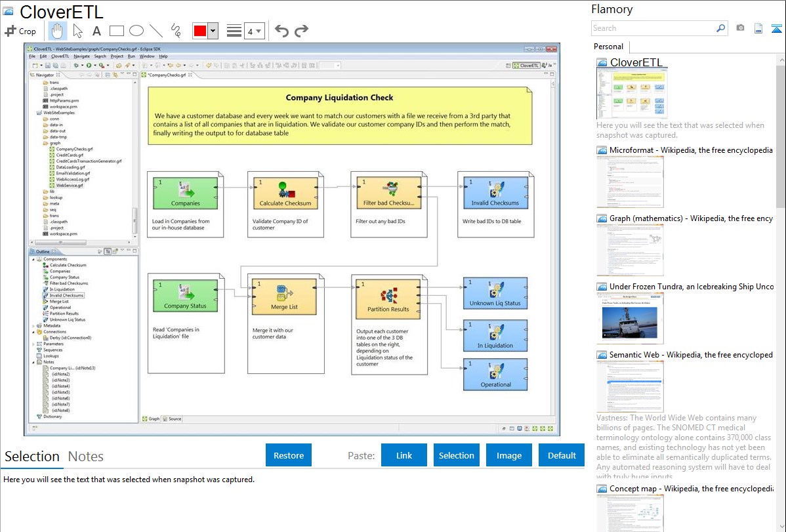Undo the last annotation
Image resolution: width=786 pixels, height=532 pixels.
(x=281, y=31)
